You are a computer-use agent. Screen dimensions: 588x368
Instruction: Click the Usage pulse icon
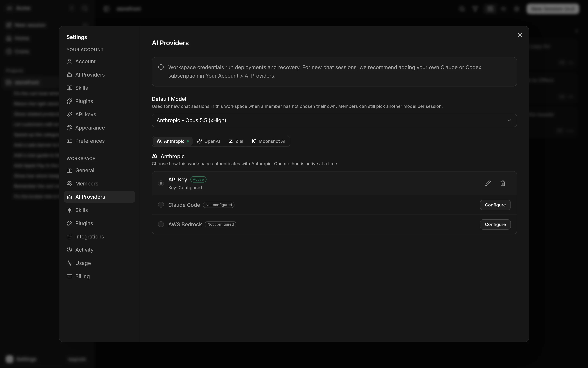[x=69, y=263]
